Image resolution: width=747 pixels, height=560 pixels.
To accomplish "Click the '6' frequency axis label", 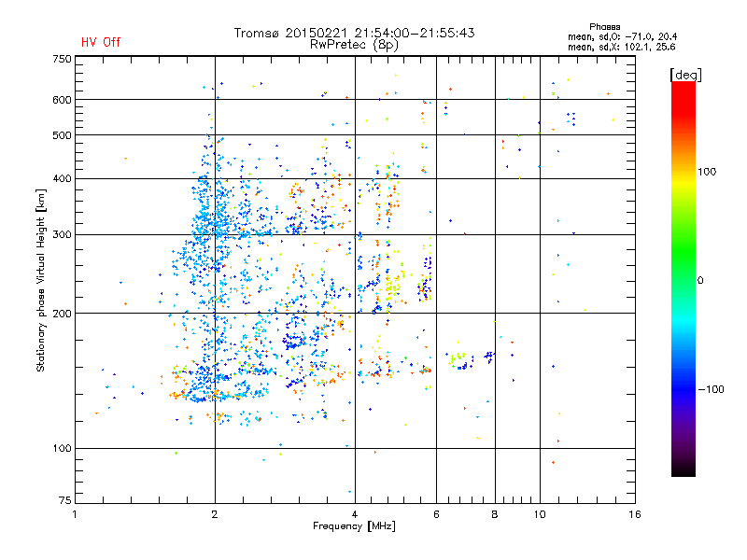I will [436, 514].
